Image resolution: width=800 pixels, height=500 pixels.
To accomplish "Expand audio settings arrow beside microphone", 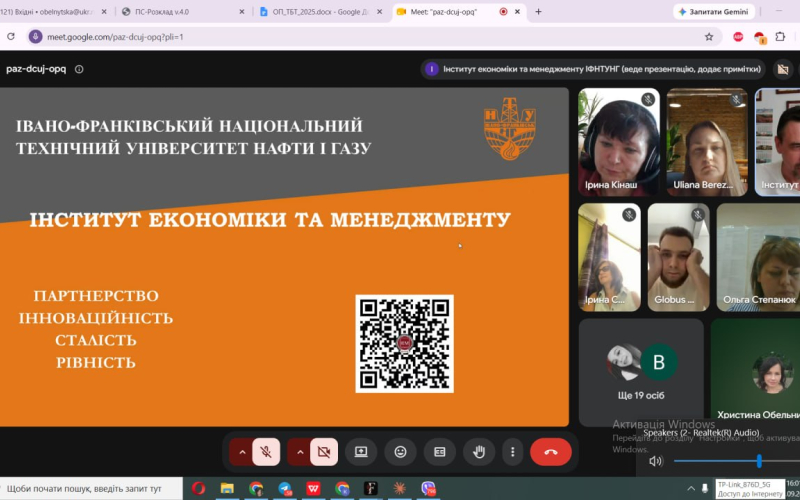I will pos(242,452).
